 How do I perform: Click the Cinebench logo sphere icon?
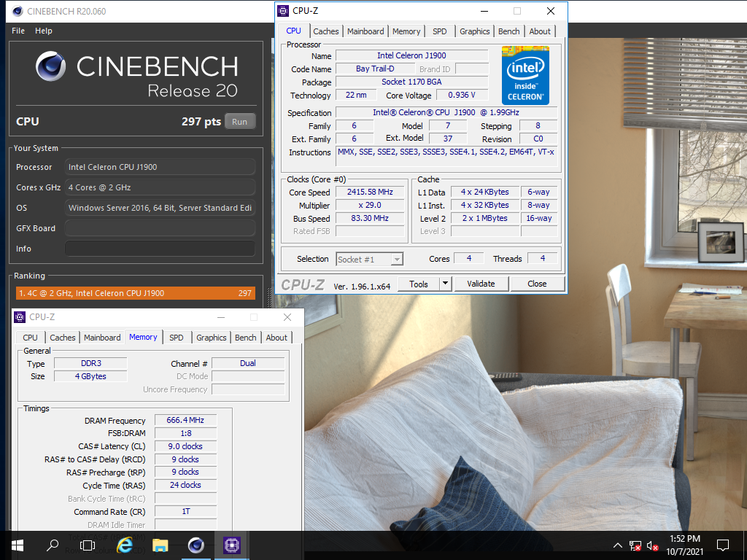click(50, 66)
